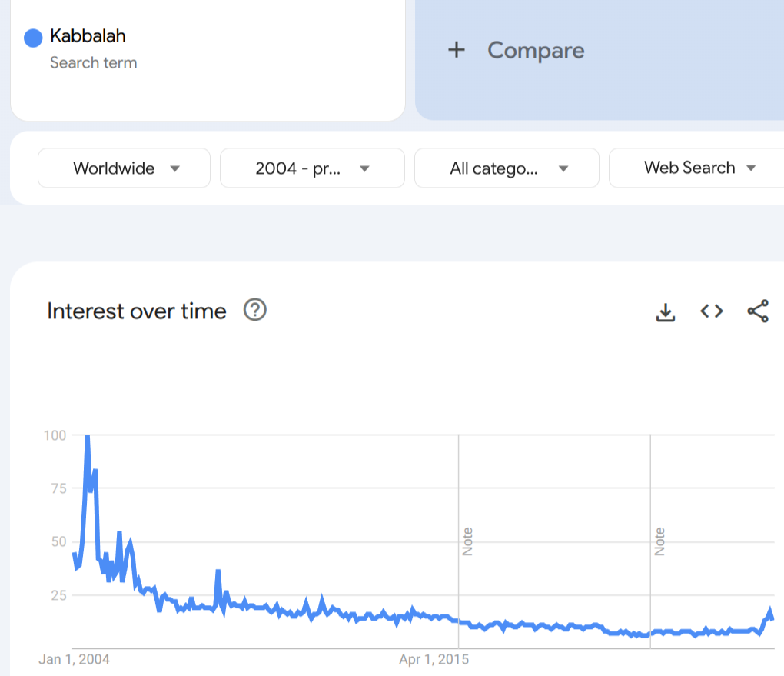Click the Interest over time heading
784x676 pixels.
point(137,311)
